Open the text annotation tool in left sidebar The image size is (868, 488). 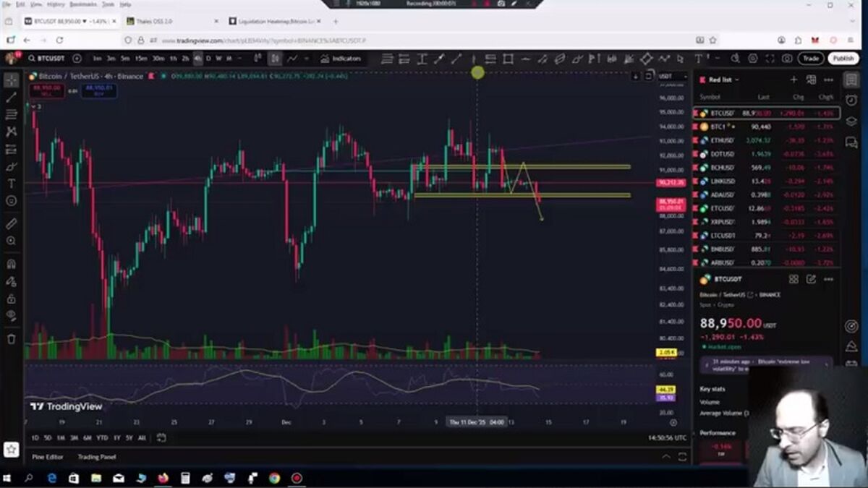point(11,184)
